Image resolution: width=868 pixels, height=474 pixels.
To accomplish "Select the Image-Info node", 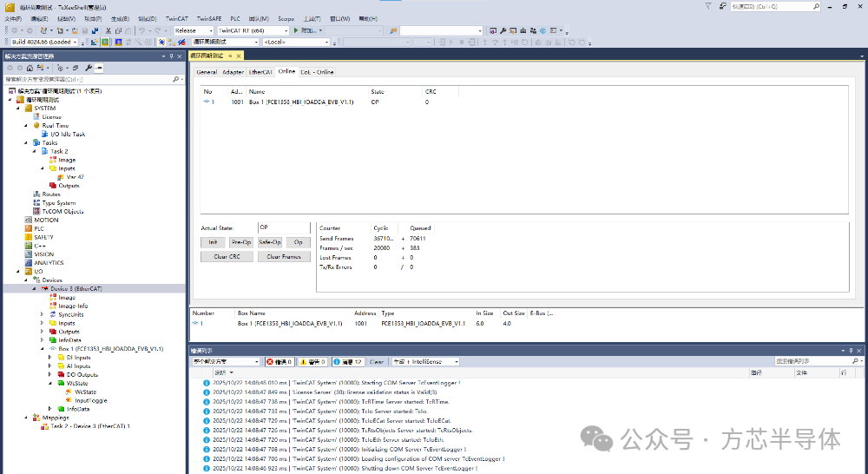I will coord(73,306).
